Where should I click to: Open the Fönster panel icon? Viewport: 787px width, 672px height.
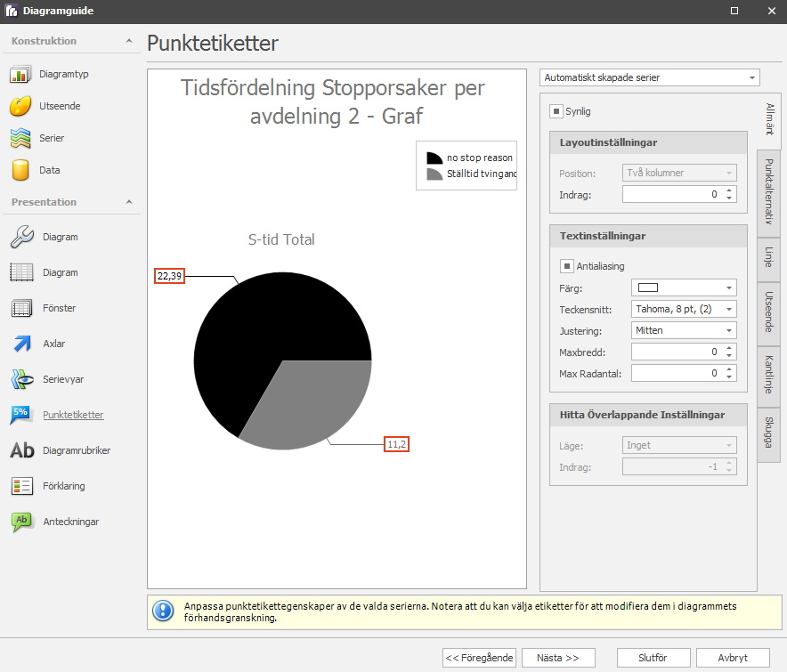(21, 308)
